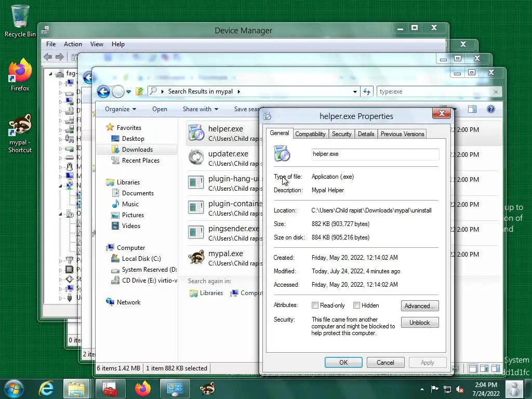Click the Refresh button beside the address bar
The width and height of the screenshot is (532, 399).
(367, 91)
